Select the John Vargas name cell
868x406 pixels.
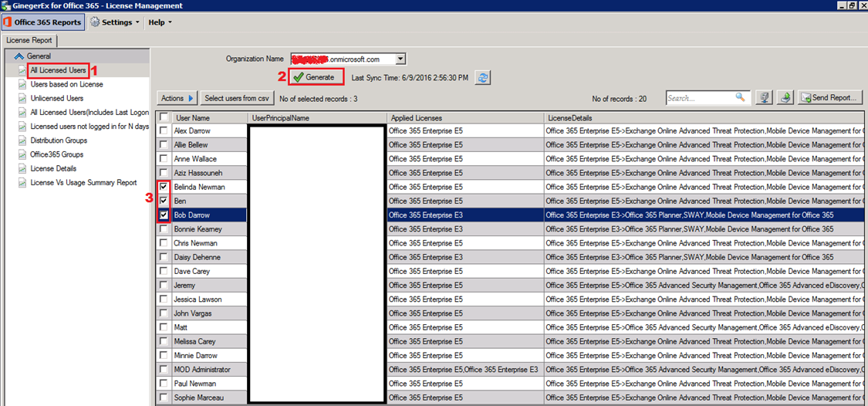tap(209, 313)
